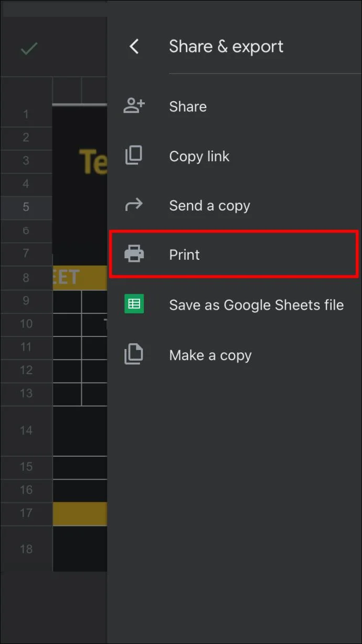This screenshot has width=362, height=644.
Task: Open the Print option
Action: coord(234,254)
